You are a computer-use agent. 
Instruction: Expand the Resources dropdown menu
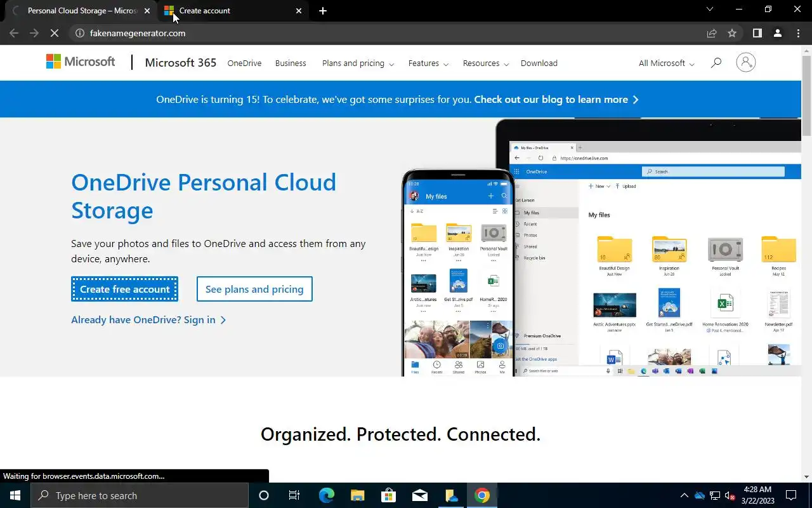(485, 63)
